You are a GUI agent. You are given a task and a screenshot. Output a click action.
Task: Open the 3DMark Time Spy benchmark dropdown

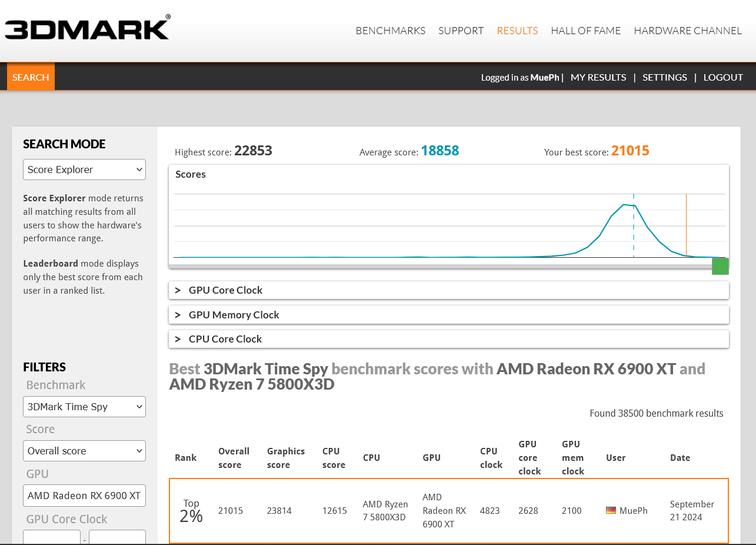tap(84, 407)
